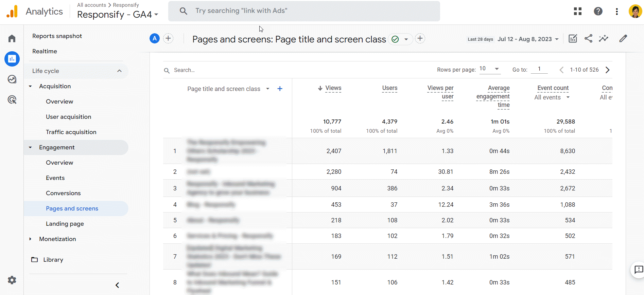
Task: Open dropdown beside report status checkmark
Action: point(406,39)
